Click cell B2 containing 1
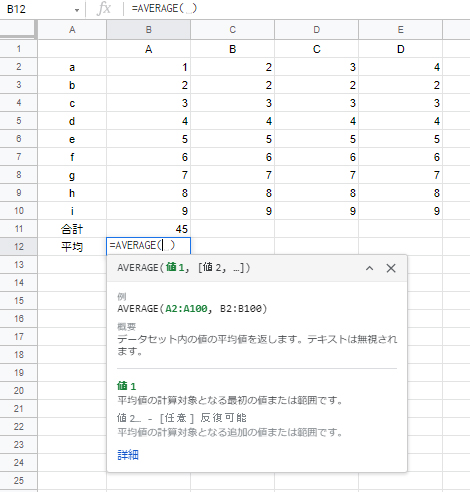This screenshot has width=470, height=492. click(149, 67)
